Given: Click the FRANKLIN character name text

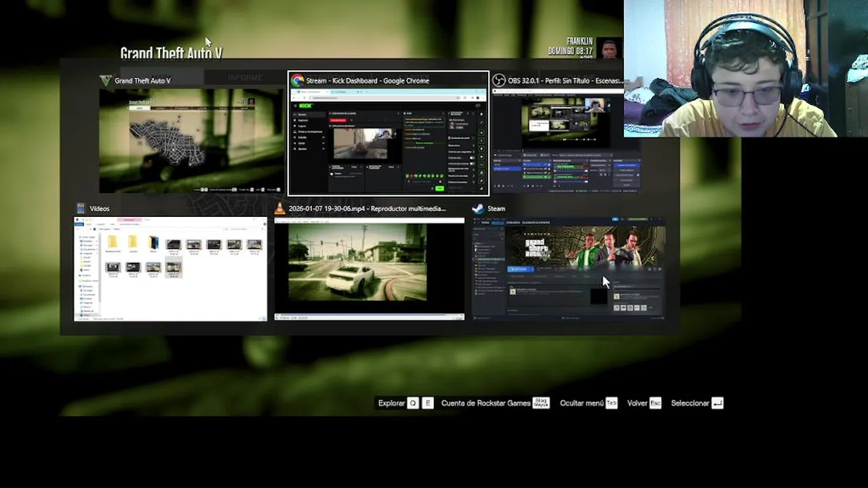Looking at the screenshot, I should pyautogui.click(x=580, y=41).
